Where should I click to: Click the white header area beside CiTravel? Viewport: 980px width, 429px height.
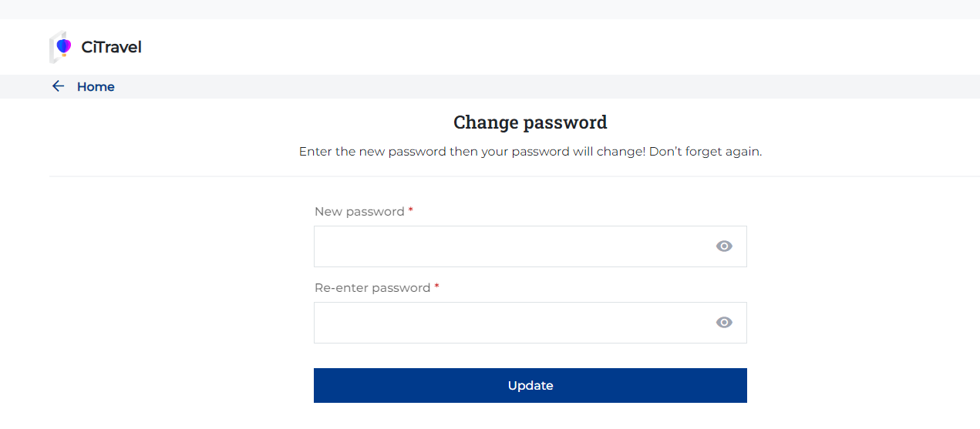(x=540, y=48)
